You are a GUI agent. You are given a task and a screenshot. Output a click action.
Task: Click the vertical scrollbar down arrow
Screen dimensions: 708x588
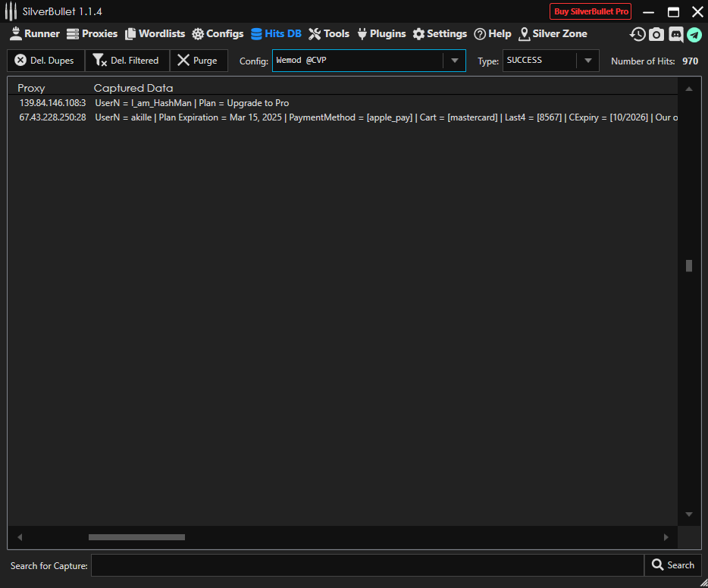(689, 514)
